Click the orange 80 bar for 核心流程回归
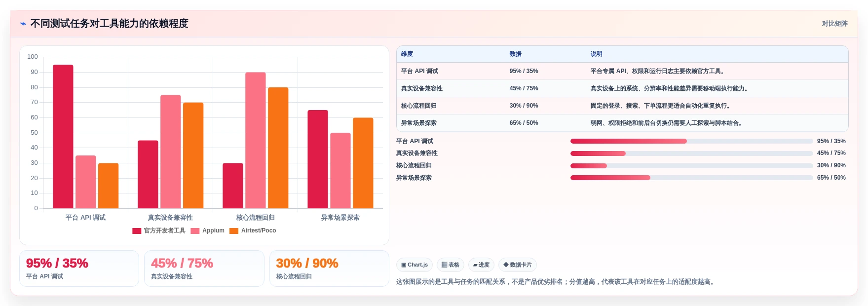868x306 pixels. 278,148
